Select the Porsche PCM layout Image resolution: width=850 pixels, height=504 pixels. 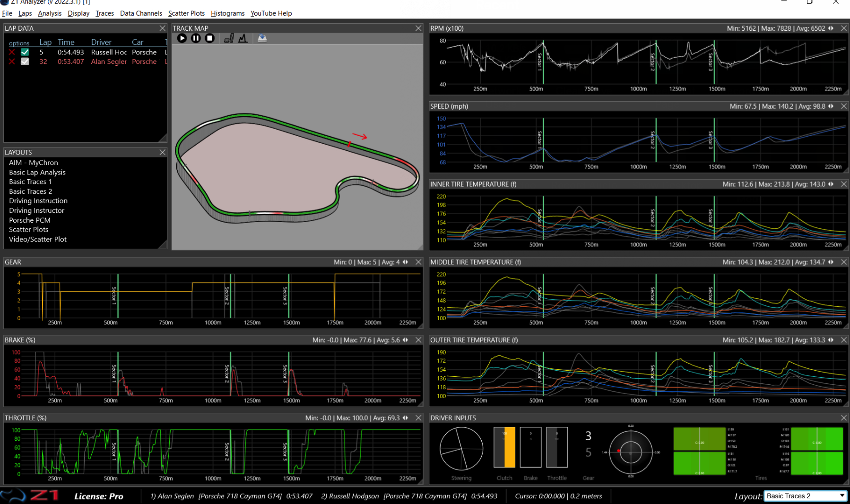(x=29, y=220)
